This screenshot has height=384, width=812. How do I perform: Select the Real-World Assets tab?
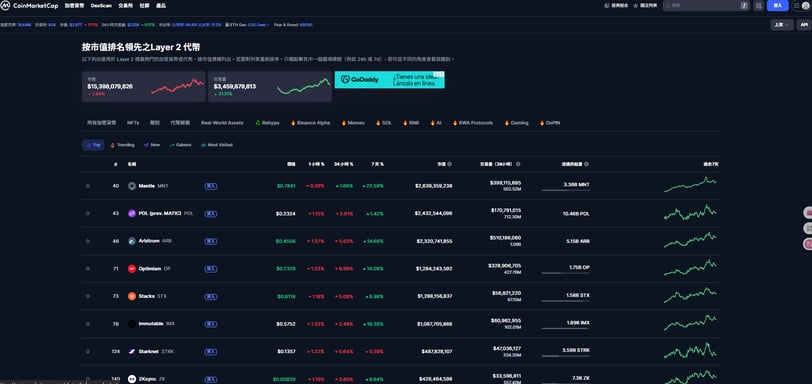222,123
